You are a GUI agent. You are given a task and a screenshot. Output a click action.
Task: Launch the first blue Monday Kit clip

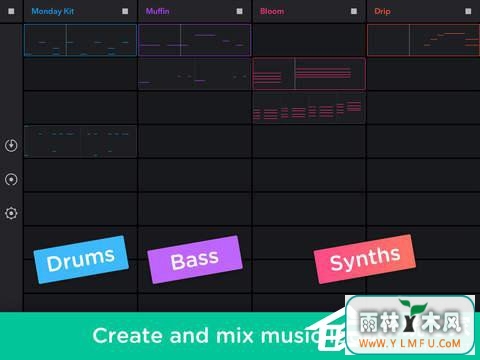pos(80,40)
